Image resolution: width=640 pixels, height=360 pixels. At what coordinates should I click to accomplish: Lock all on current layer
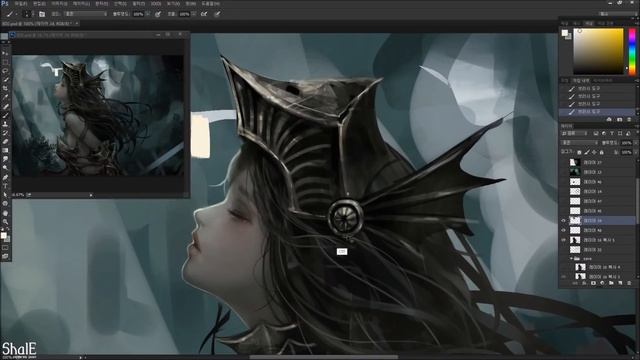click(602, 152)
